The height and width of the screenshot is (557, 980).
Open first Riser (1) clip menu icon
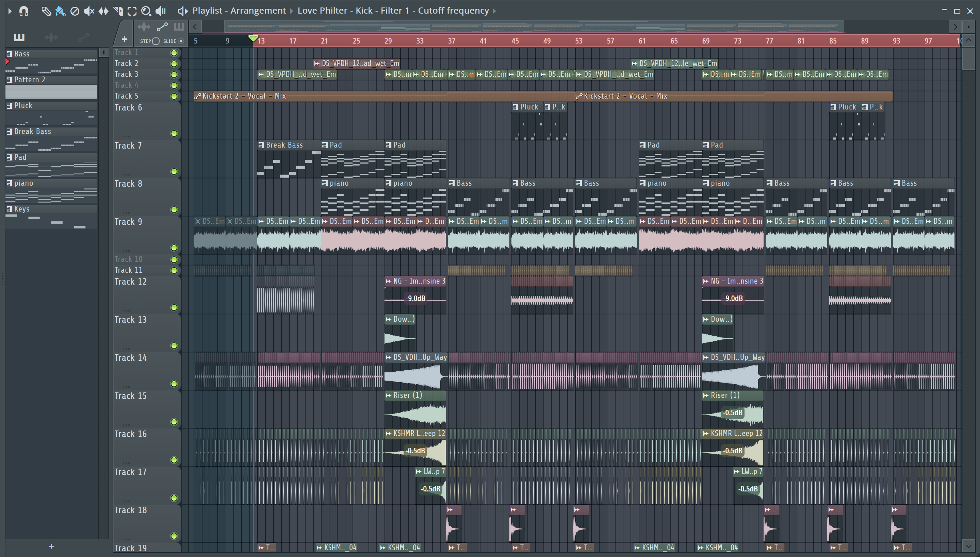click(388, 395)
